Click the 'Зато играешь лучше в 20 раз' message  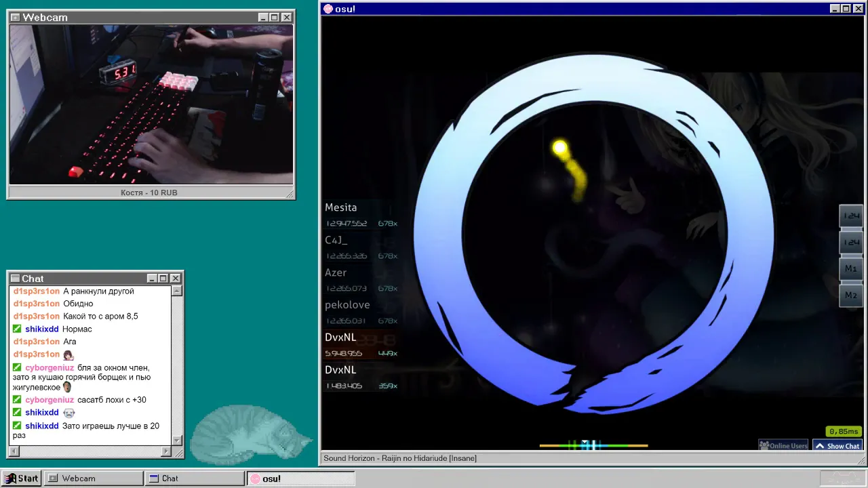[86, 430]
